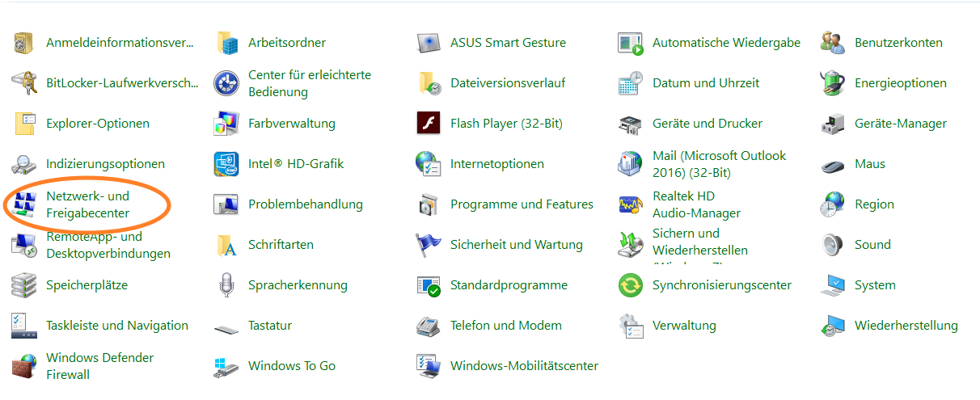
Task: Click the Datum und Uhrzeit calendar icon
Action: 631,83
